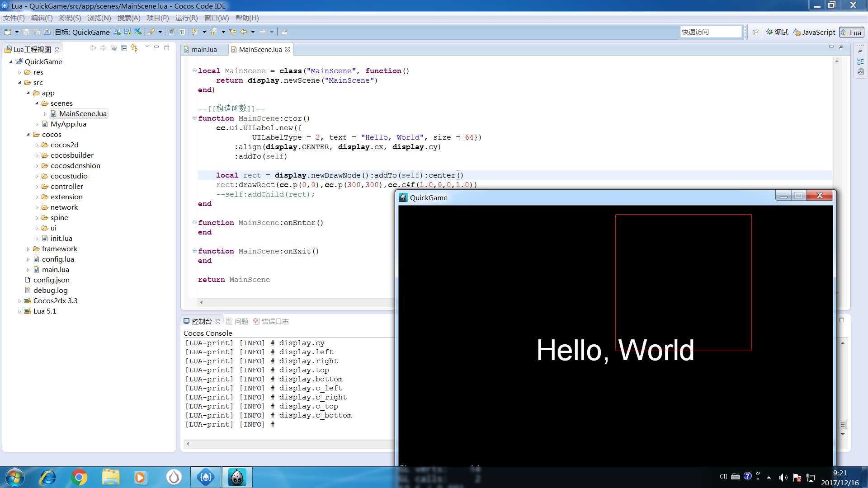The height and width of the screenshot is (488, 868).
Task: Toggle Link with Editor in project view
Action: pyautogui.click(x=134, y=48)
